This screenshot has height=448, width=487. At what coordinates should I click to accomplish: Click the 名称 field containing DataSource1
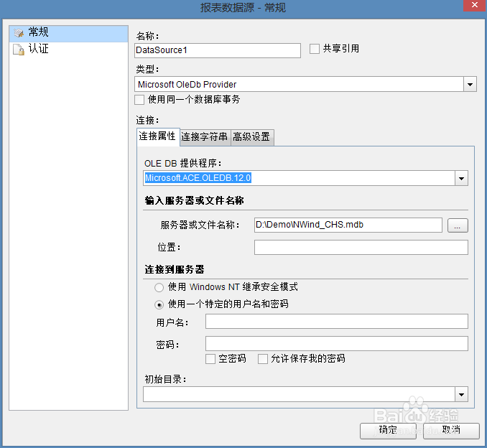pos(218,50)
